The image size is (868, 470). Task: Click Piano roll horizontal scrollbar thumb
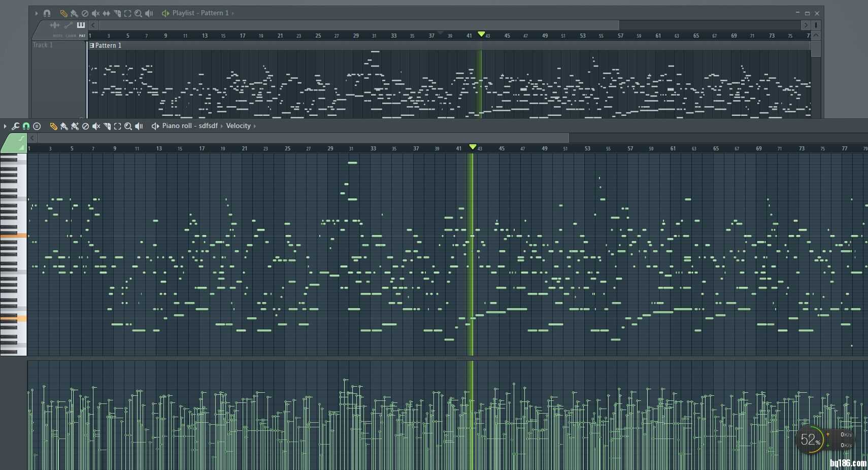click(303, 138)
